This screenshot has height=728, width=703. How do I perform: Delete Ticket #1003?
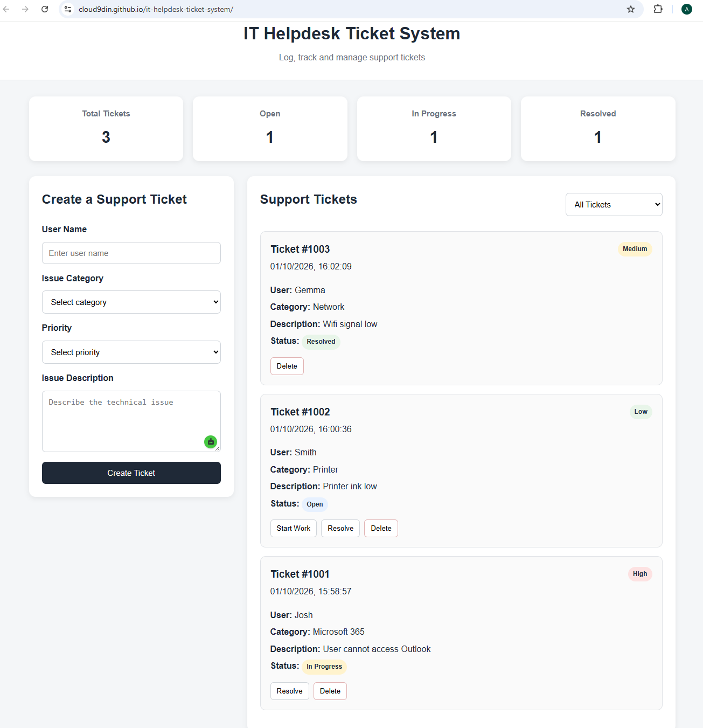[x=287, y=366]
